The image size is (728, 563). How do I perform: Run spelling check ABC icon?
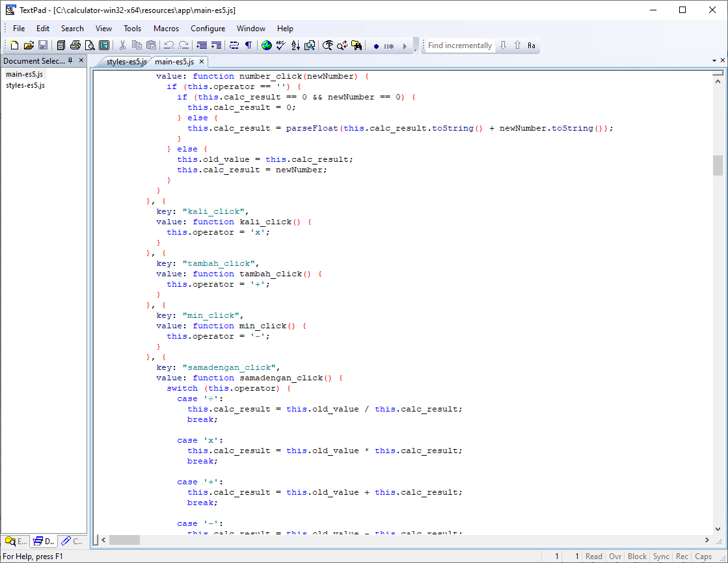(x=281, y=46)
